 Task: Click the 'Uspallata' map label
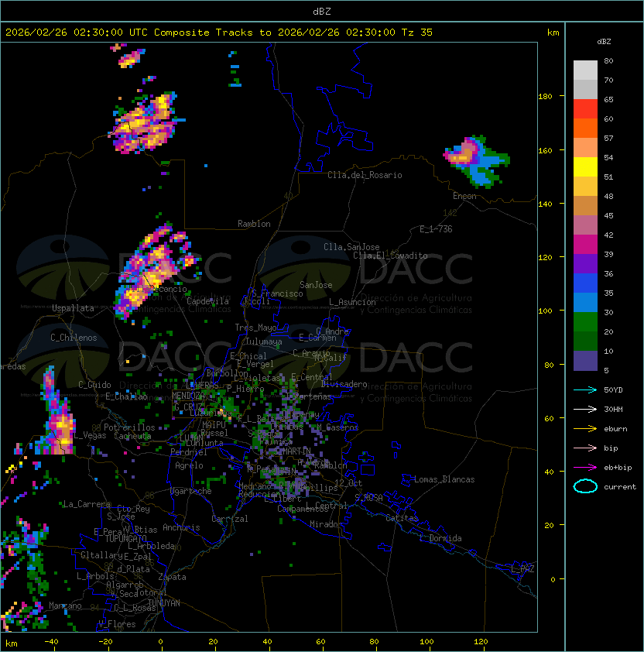(x=73, y=308)
